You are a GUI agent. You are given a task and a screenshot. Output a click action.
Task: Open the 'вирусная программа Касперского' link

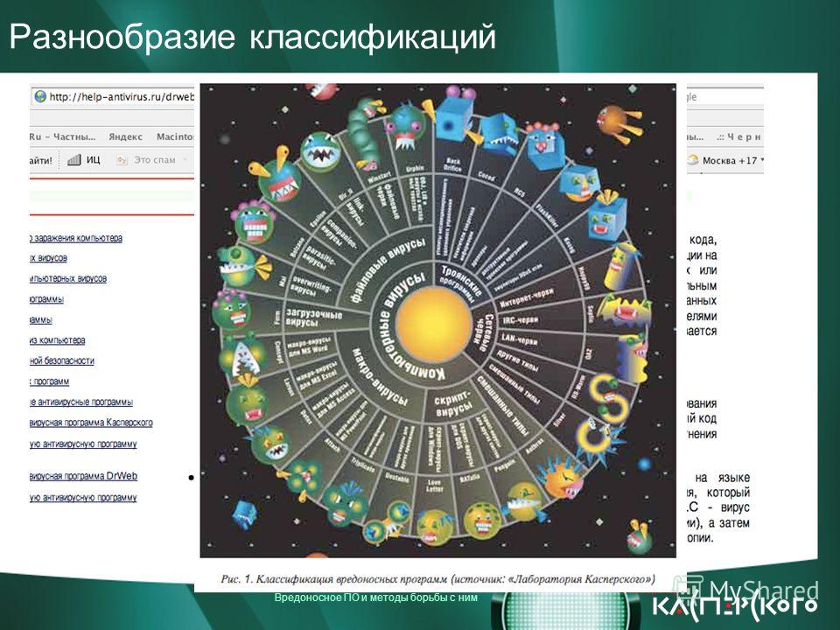pyautogui.click(x=92, y=423)
